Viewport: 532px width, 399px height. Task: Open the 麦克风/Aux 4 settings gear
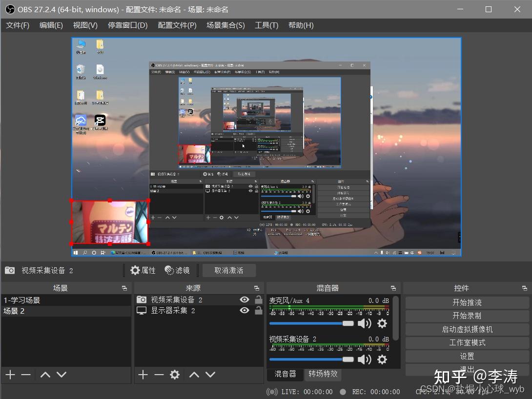coord(382,323)
